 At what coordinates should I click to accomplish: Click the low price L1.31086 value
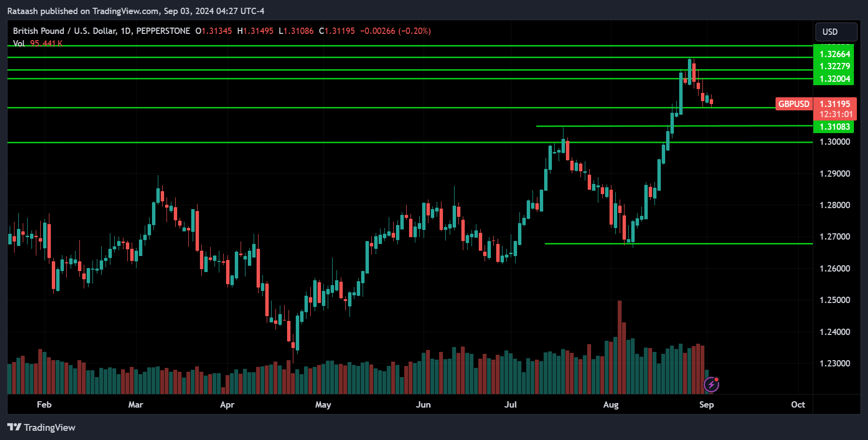click(296, 31)
